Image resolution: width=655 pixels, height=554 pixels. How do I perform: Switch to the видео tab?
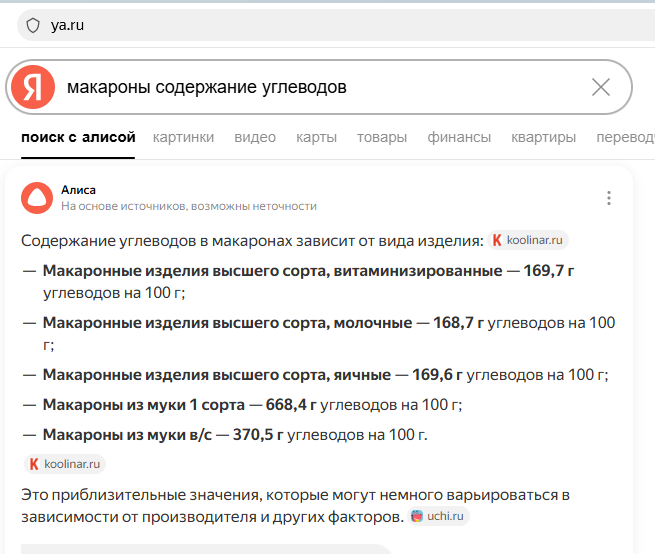coord(255,137)
